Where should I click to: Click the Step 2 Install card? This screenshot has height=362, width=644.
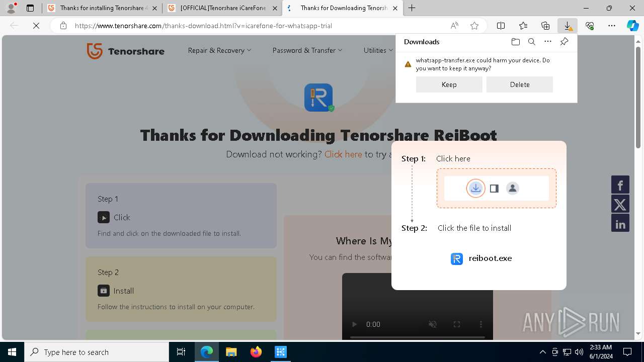(181, 289)
